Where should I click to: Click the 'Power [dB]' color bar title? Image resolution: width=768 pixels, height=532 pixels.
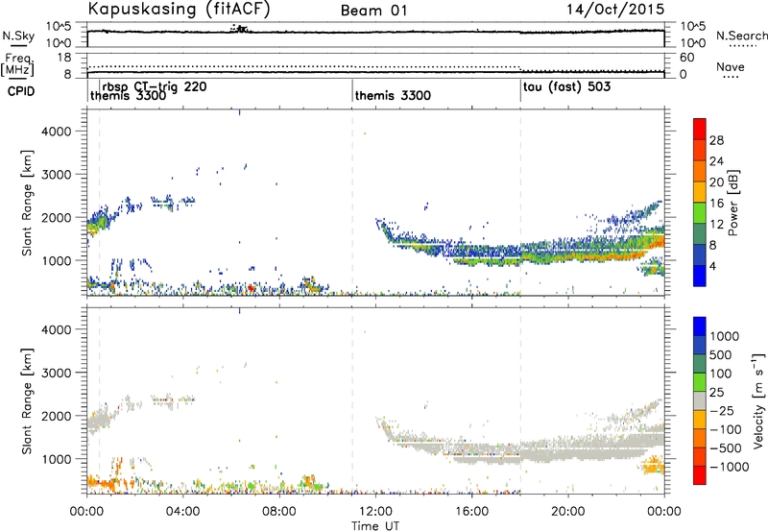[x=733, y=203]
